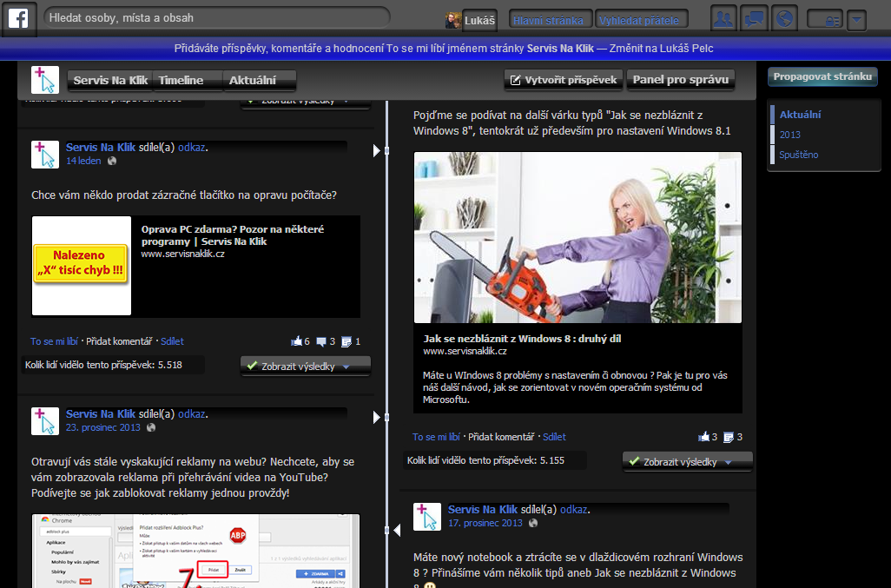Click comment count icon showing 3 on left post

[321, 341]
